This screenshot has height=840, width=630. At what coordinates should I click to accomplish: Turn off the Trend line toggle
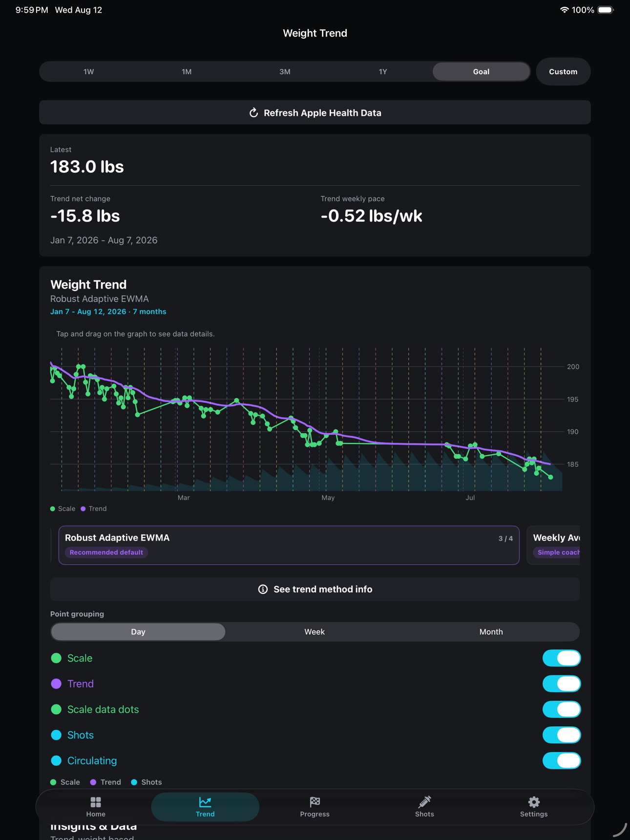point(562,684)
